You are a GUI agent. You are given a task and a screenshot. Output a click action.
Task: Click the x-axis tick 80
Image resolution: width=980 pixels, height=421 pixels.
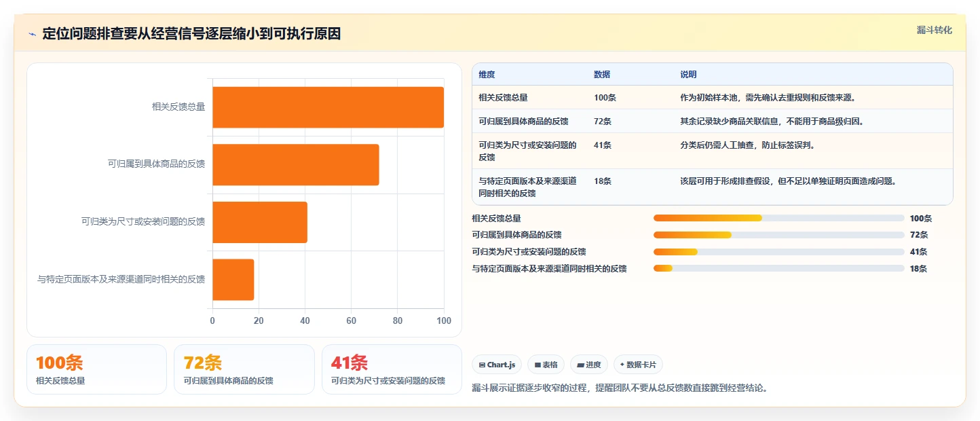click(398, 321)
